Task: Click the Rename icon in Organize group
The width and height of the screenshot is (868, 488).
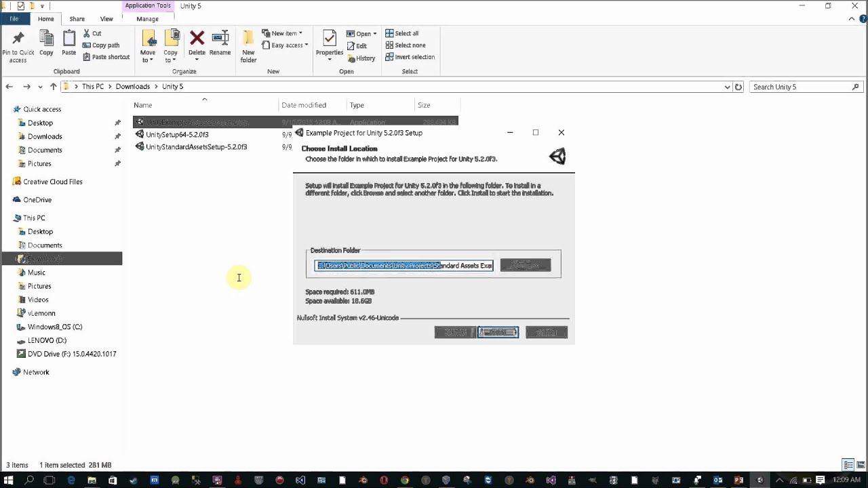Action: coord(220,39)
